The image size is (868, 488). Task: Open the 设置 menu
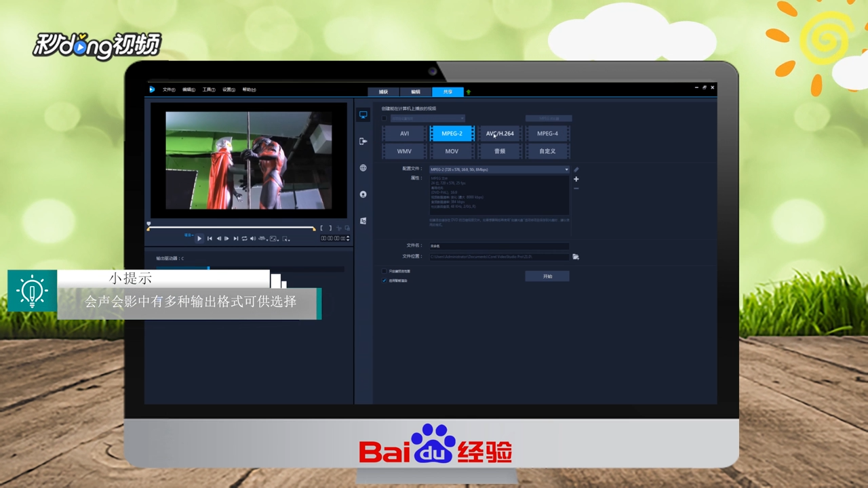pos(229,89)
